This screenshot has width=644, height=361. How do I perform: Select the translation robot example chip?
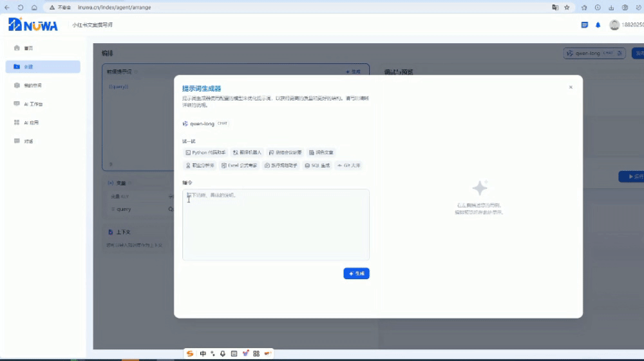coord(247,153)
